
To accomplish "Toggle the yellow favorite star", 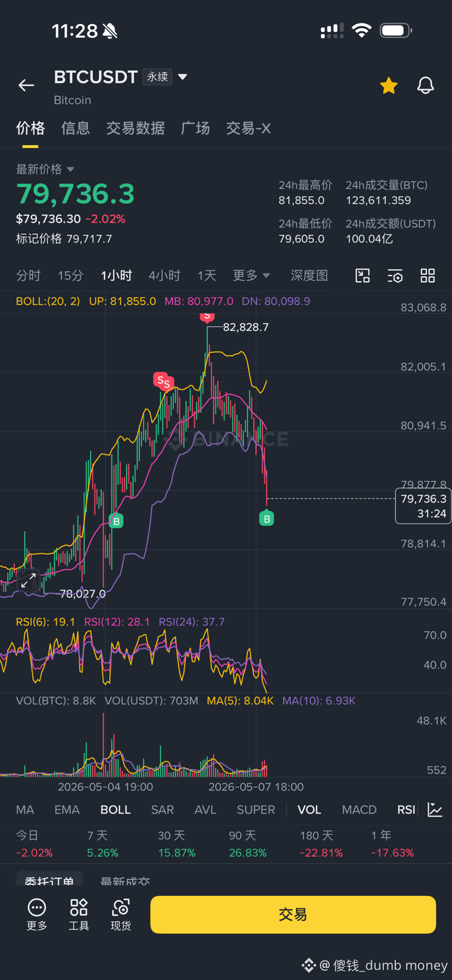I will [x=389, y=85].
